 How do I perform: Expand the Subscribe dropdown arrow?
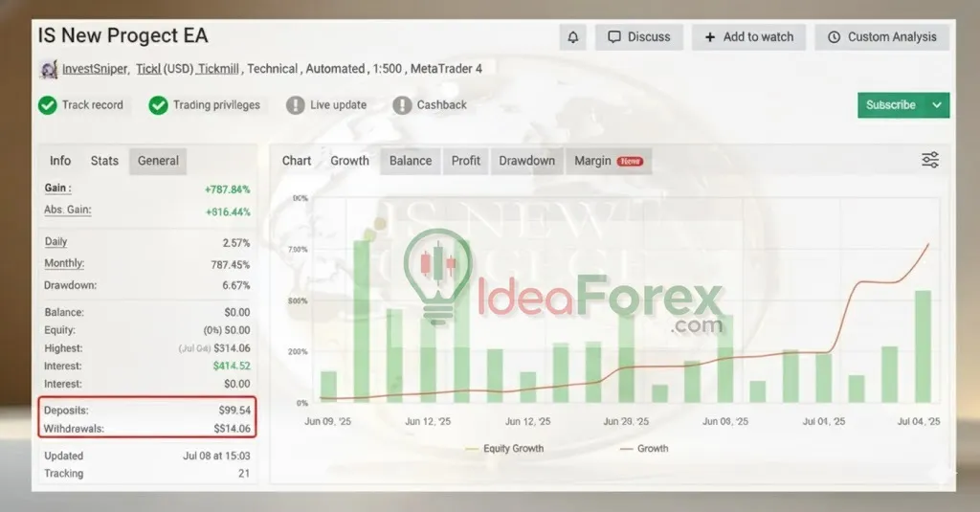(x=937, y=105)
